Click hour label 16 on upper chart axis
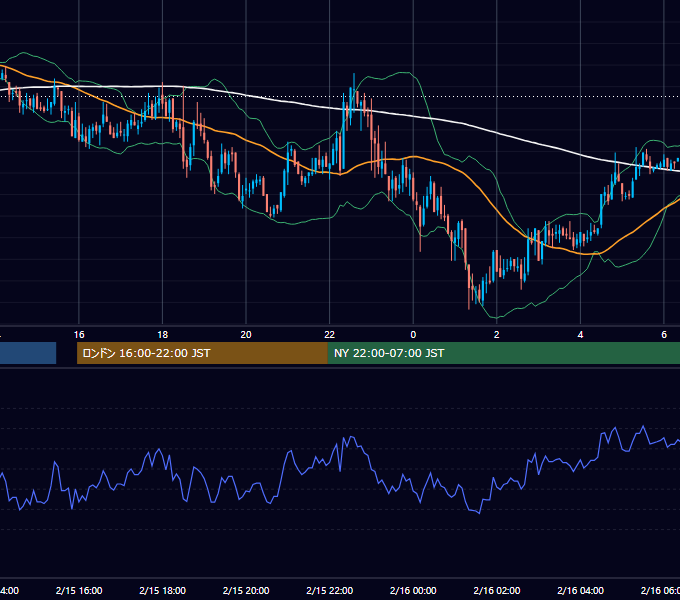The height and width of the screenshot is (600, 680). pos(79,335)
